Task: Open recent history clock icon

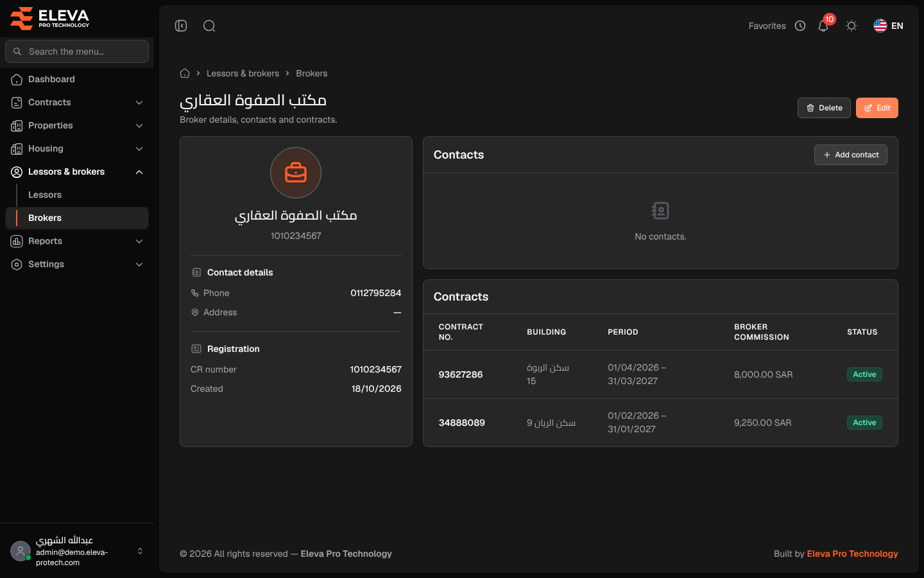Action: click(800, 26)
